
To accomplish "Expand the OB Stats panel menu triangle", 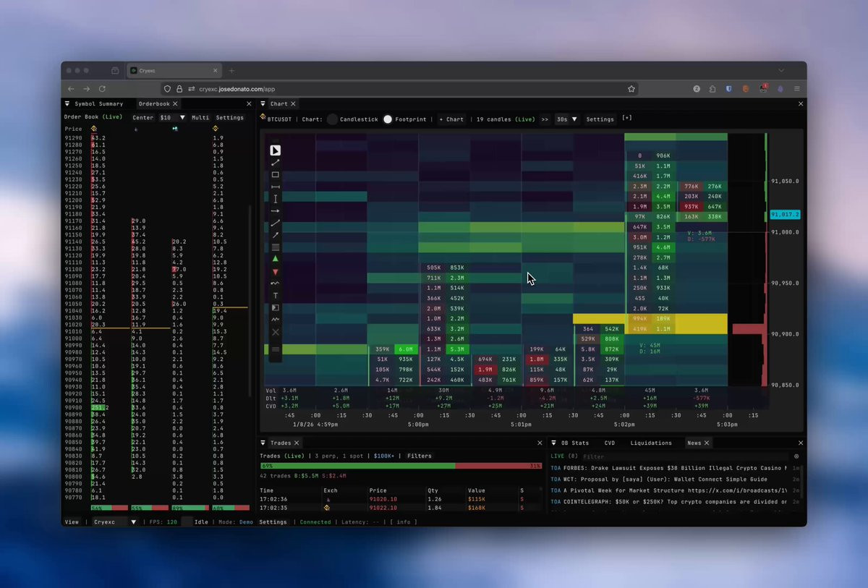I will point(553,443).
